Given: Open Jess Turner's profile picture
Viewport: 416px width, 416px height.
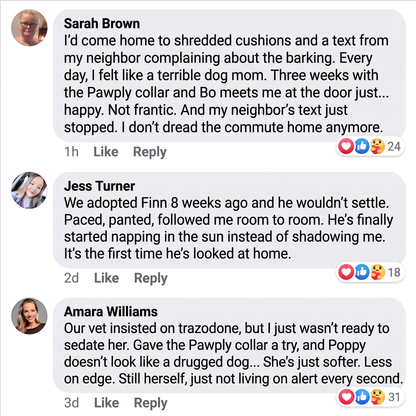Looking at the screenshot, I should click(x=29, y=190).
